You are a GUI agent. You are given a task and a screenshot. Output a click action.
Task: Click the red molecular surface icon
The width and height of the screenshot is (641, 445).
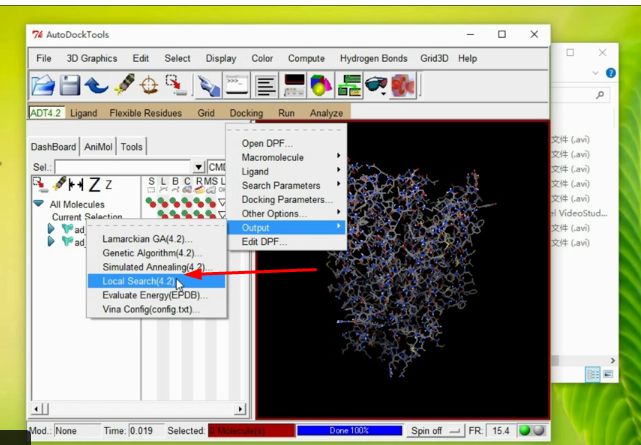click(x=403, y=85)
